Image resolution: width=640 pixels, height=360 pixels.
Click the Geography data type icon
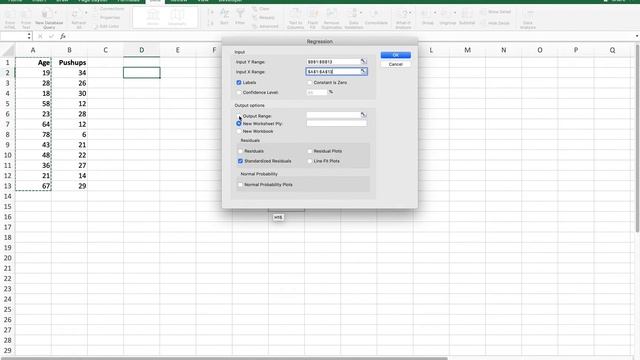(x=177, y=18)
